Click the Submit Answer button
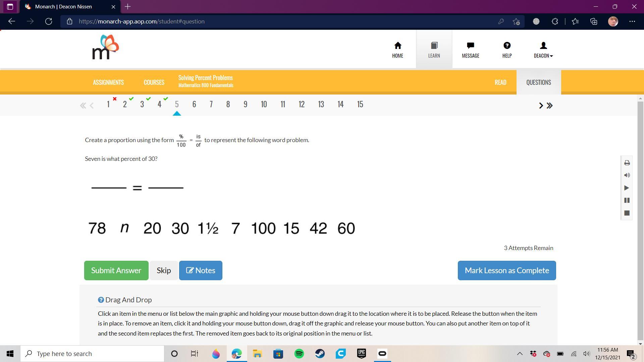 click(116, 270)
